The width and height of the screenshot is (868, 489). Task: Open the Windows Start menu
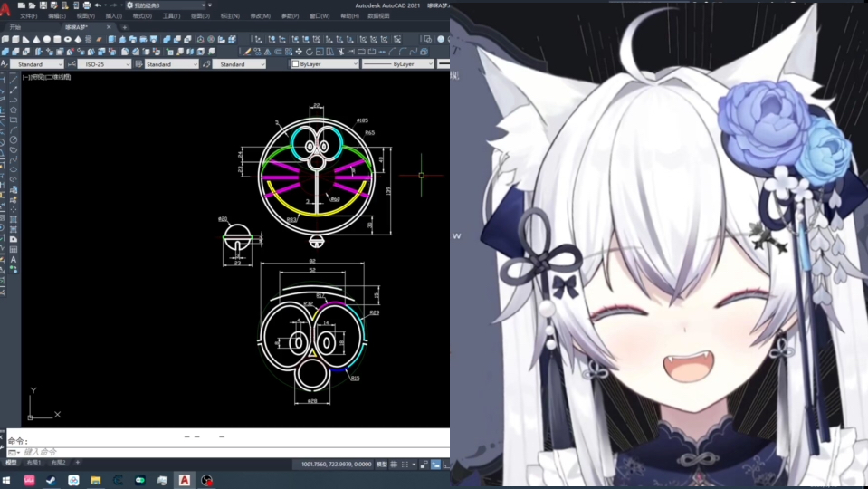click(x=6, y=480)
